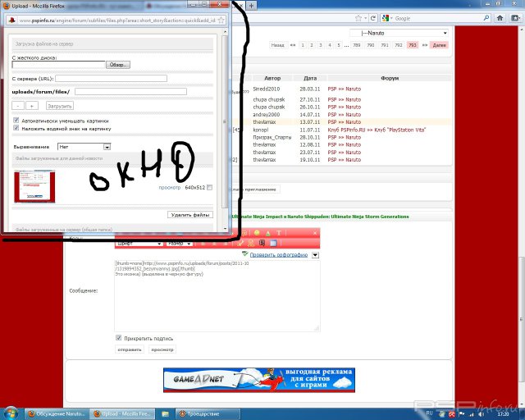
Task: Expand the spell check options arrow
Action: tap(315, 254)
